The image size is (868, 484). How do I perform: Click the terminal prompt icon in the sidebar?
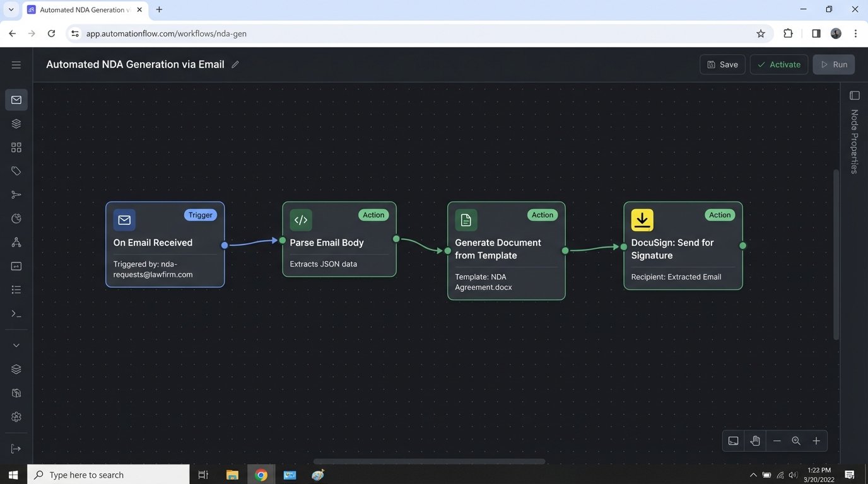point(16,313)
